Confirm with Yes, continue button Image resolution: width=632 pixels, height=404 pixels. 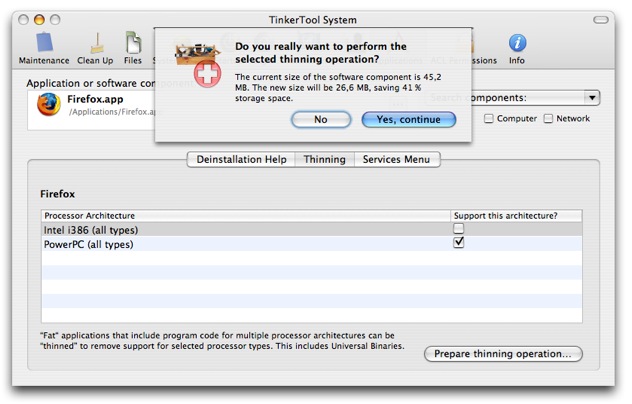(409, 120)
